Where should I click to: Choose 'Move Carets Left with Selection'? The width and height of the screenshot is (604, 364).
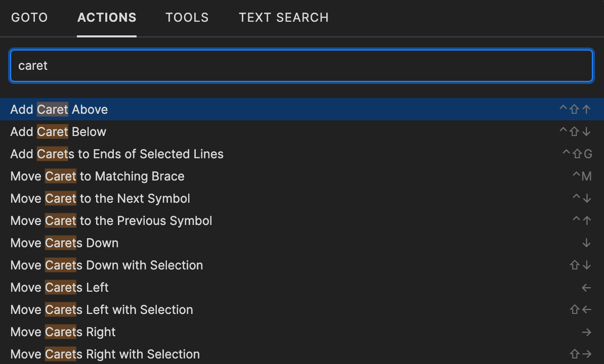(302, 310)
